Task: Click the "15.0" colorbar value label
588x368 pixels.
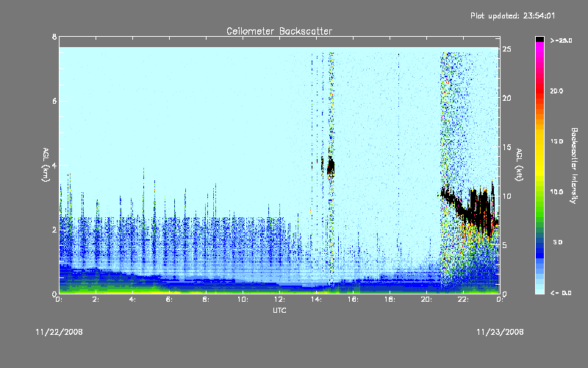Action: tap(556, 141)
